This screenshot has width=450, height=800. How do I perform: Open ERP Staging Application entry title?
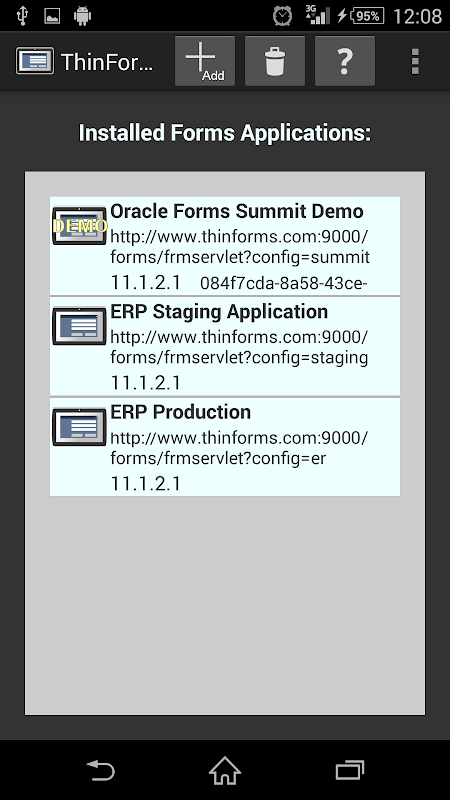[219, 312]
